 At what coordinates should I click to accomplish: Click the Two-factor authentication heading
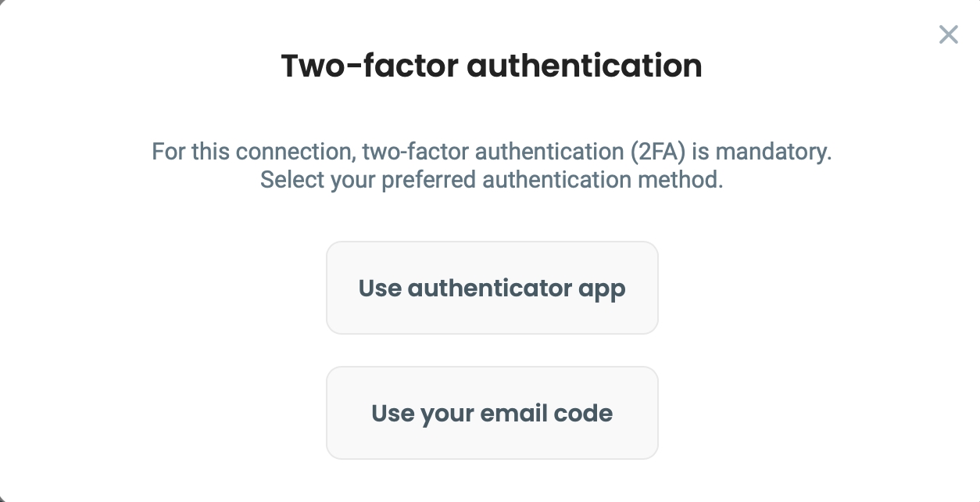pyautogui.click(x=491, y=66)
